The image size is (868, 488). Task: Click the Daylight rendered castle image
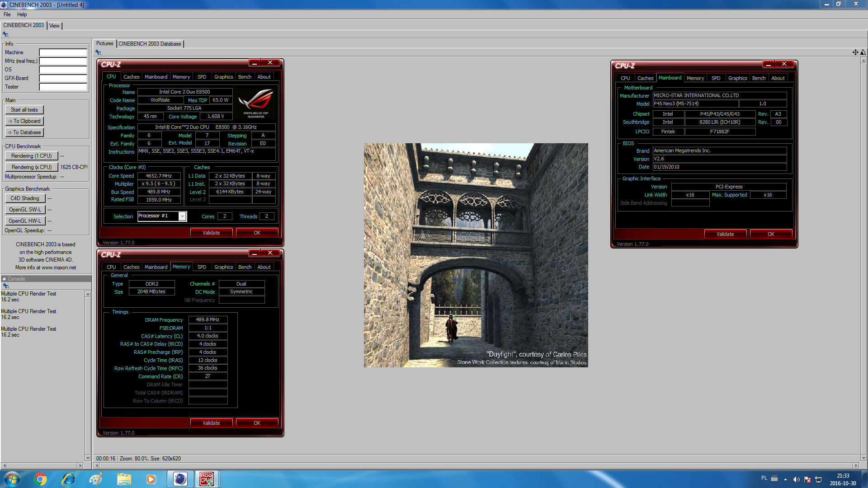(476, 255)
